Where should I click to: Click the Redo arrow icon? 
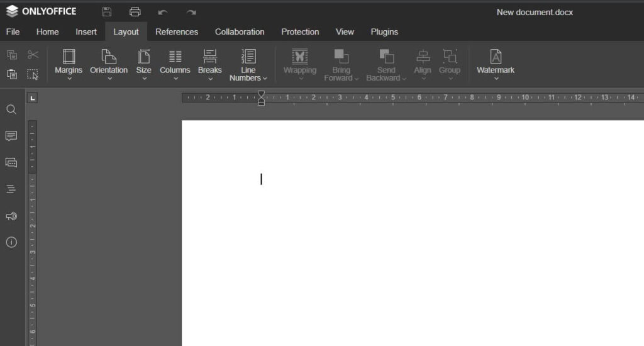191,12
